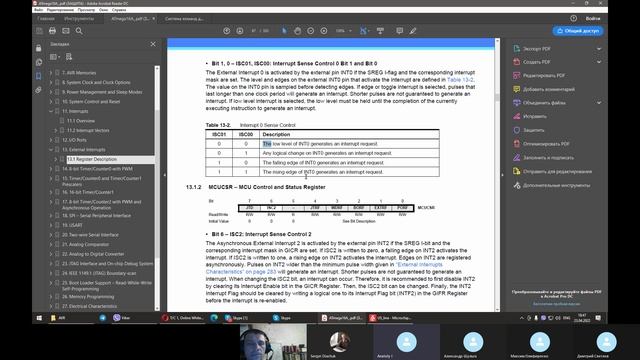Select the arrow selection tool

pos(284,31)
